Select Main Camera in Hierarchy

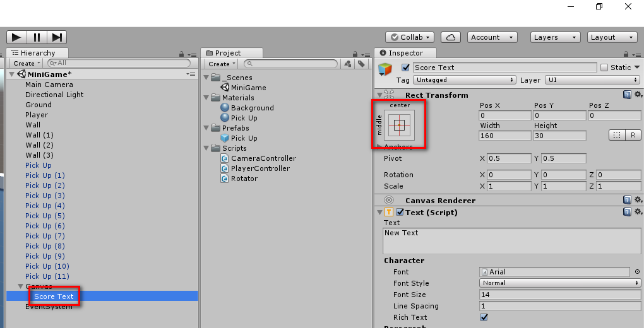(x=49, y=85)
